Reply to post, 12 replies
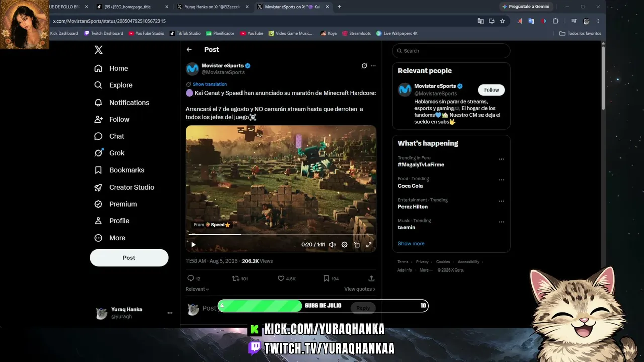644x362 pixels. coord(194,278)
